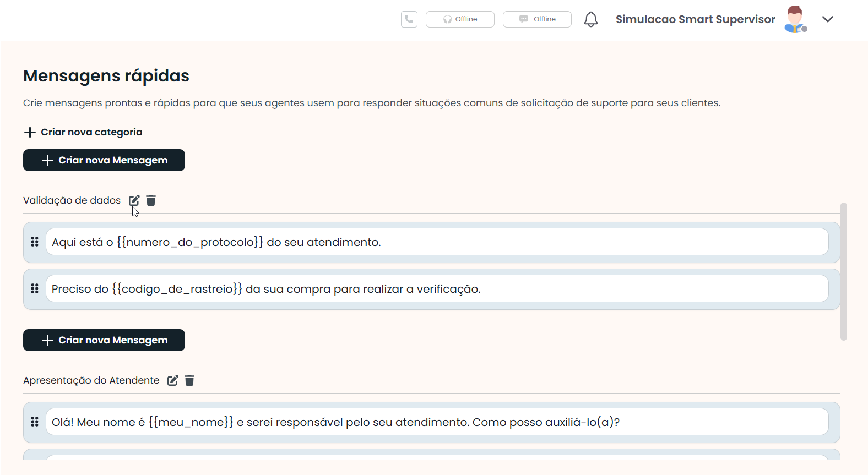Grab drag handle of meu_nome message

pos(35,422)
